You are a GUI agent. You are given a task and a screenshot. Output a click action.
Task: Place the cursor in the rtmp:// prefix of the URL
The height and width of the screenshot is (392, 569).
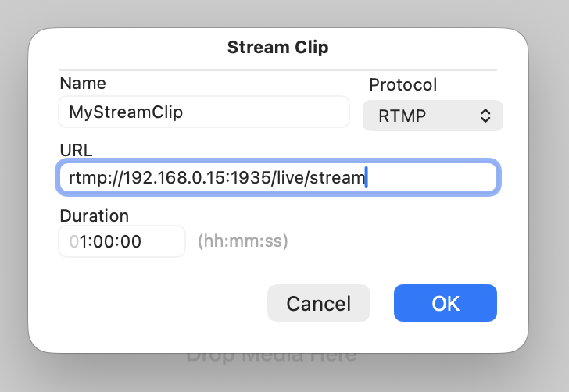(x=86, y=178)
